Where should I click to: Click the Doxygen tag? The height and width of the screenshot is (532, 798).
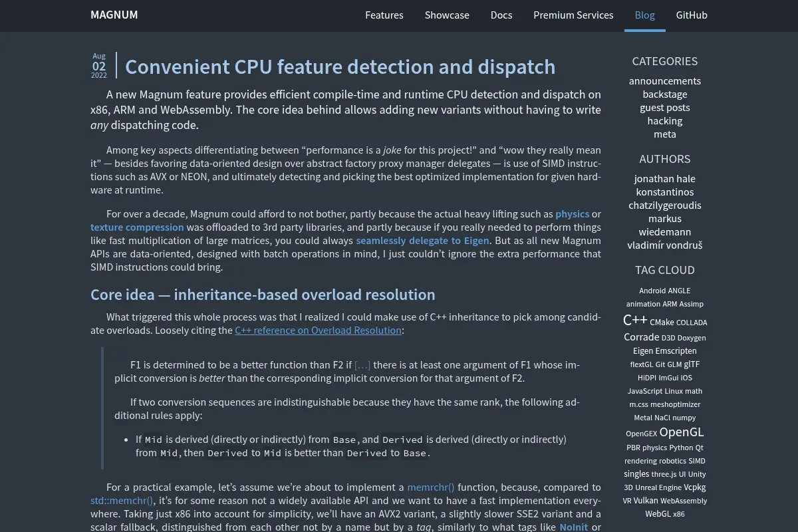tap(692, 338)
